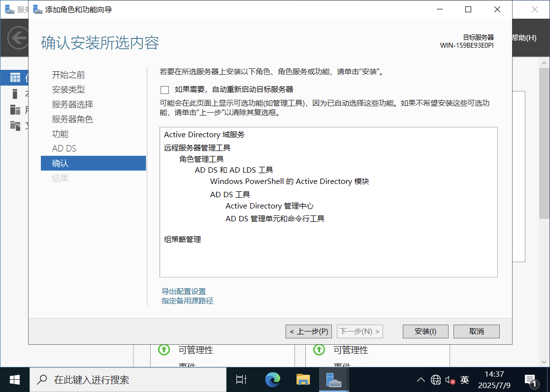Open the file and storage services sidebar icon
Image resolution: width=550 pixels, height=392 pixels.
click(x=15, y=125)
